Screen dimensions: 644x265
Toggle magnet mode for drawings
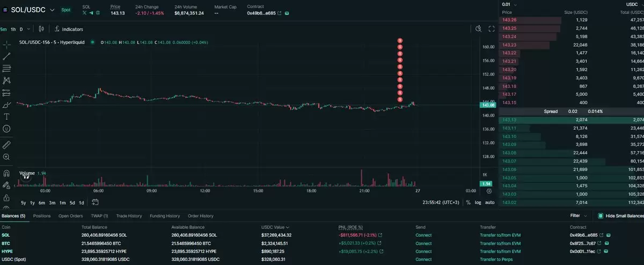(6, 173)
